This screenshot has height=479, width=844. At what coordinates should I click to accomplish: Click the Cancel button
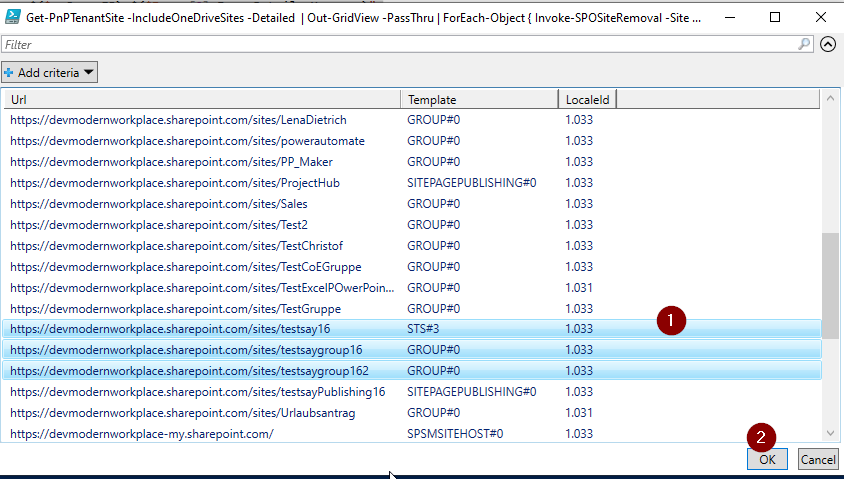818,459
